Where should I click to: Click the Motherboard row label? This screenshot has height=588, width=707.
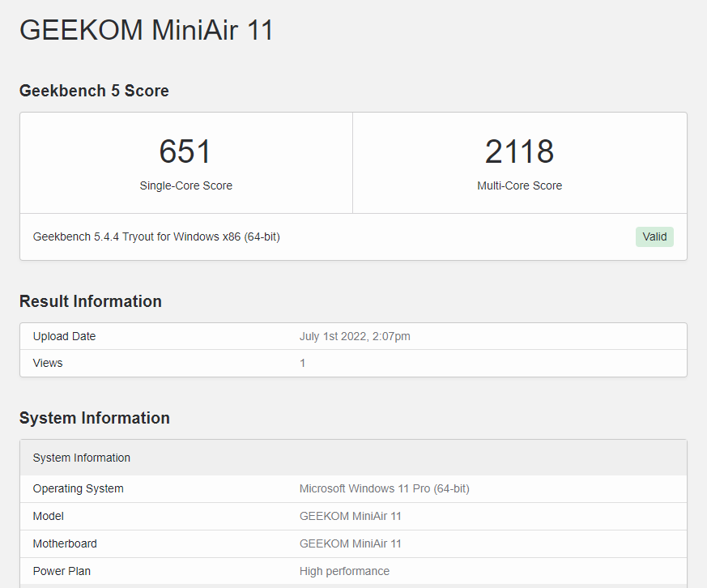click(x=65, y=543)
